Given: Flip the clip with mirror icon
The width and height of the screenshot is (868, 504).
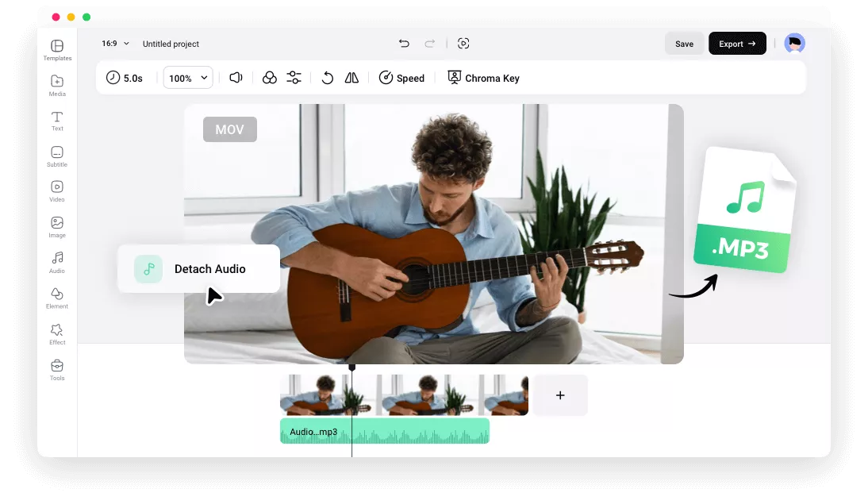Looking at the screenshot, I should (351, 78).
